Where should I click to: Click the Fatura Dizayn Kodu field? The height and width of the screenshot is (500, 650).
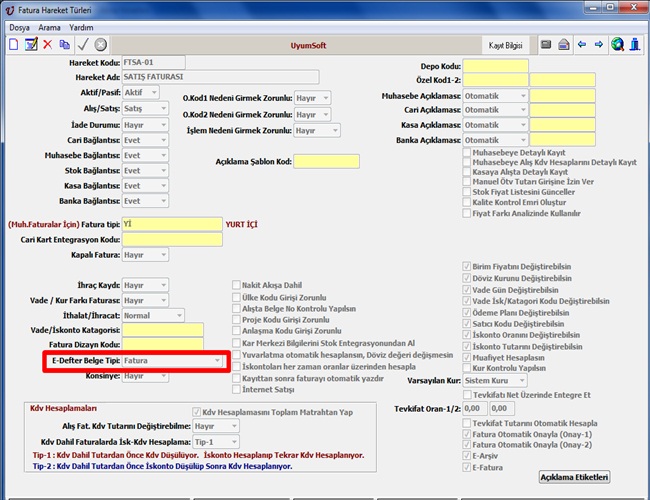[x=162, y=345]
